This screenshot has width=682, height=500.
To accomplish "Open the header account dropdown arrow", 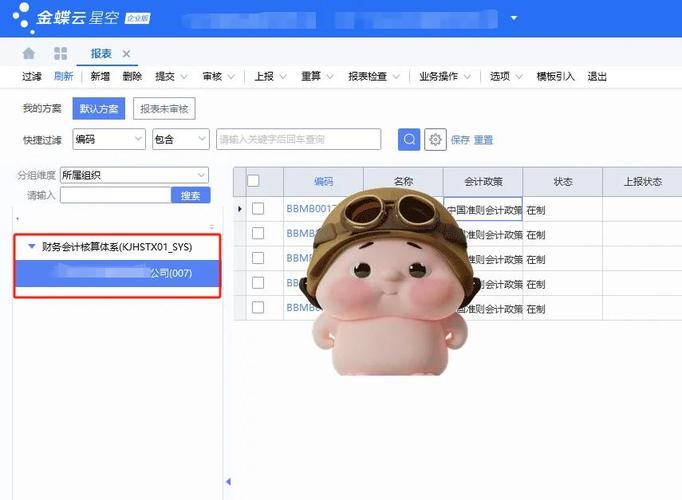I will pyautogui.click(x=514, y=18).
